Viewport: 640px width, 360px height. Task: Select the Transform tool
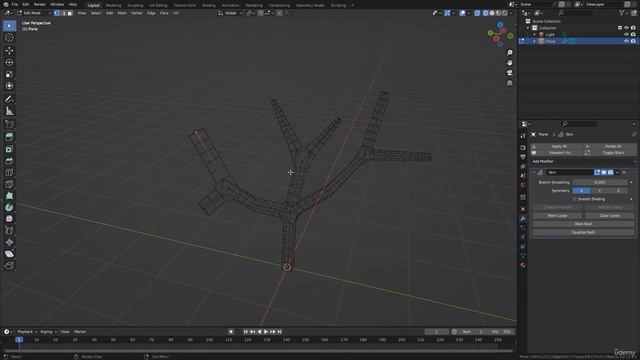(9, 86)
